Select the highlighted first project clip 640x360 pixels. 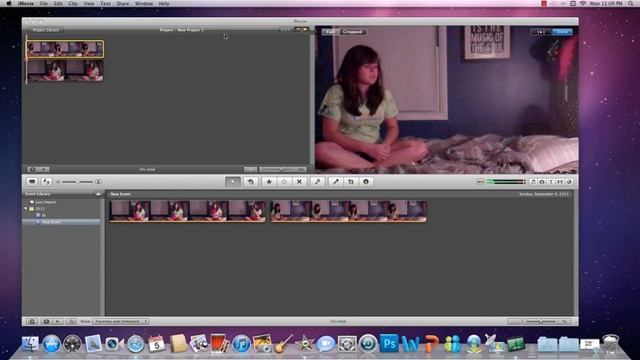tap(65, 49)
